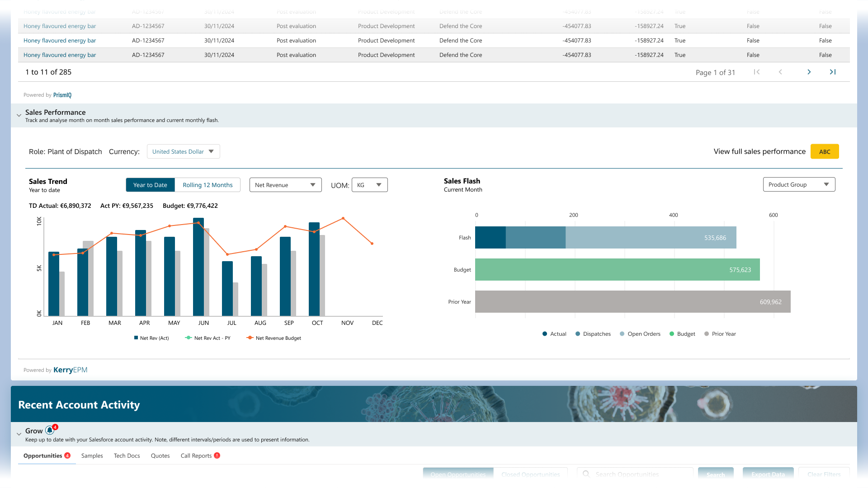Click inside the Search Opportunities field
Image resolution: width=868 pixels, height=488 pixels.
(633, 474)
